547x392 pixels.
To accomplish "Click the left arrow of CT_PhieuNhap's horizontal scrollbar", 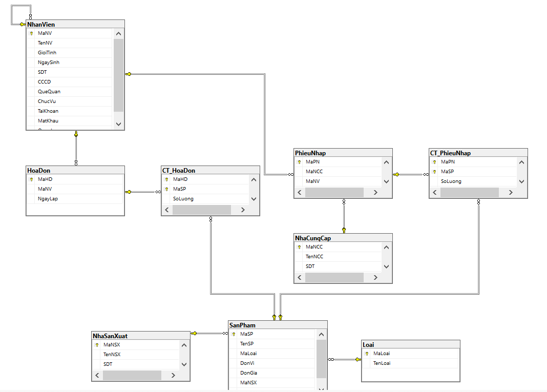I will coord(435,192).
